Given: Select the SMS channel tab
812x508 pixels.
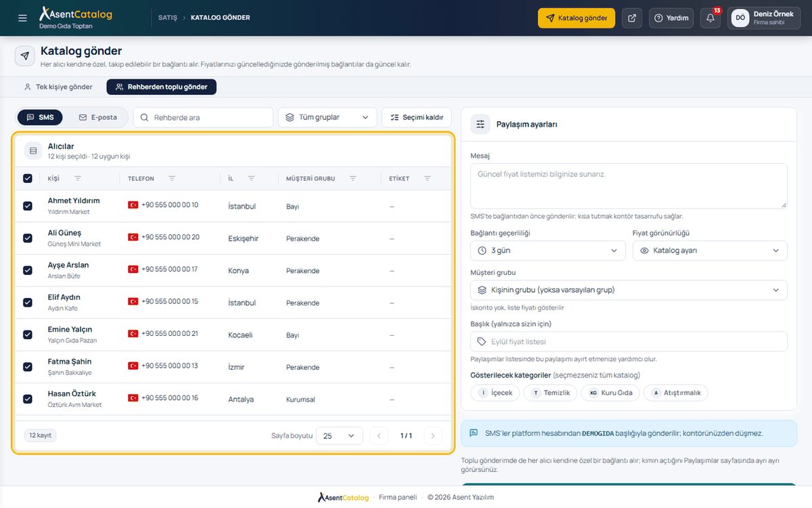Looking at the screenshot, I should (40, 117).
